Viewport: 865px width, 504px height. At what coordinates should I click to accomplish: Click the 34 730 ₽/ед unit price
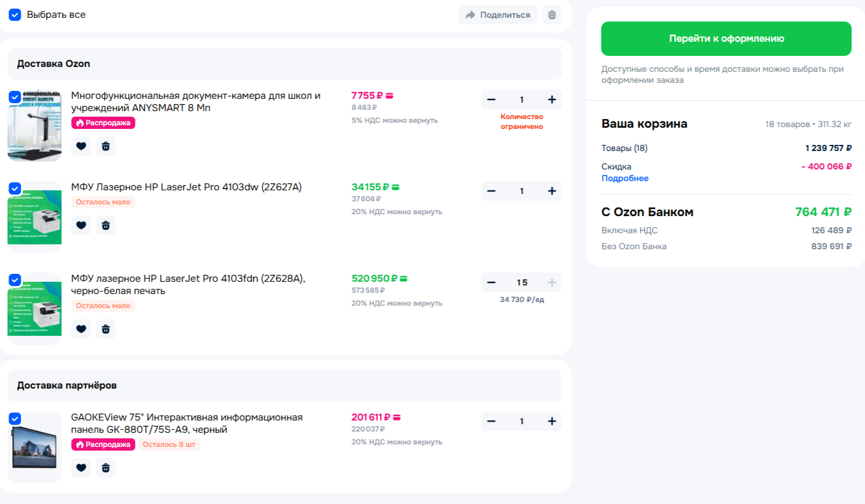(522, 300)
